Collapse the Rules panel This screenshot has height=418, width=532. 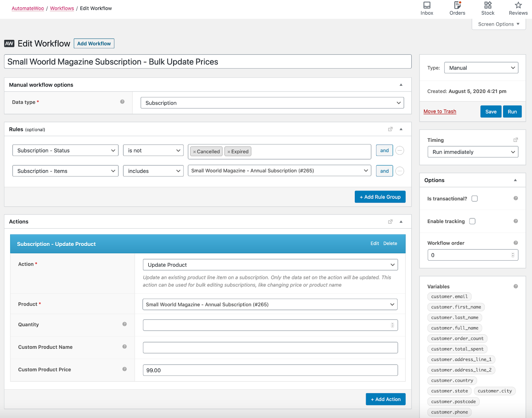401,129
